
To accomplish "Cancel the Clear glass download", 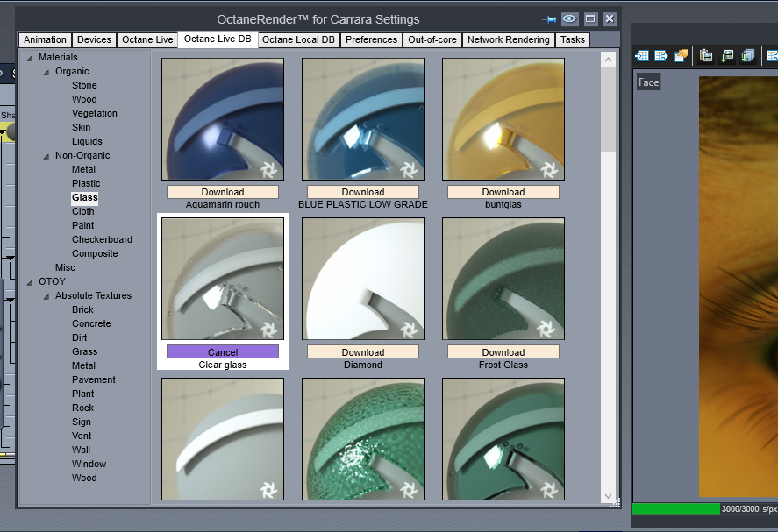I will pos(223,352).
